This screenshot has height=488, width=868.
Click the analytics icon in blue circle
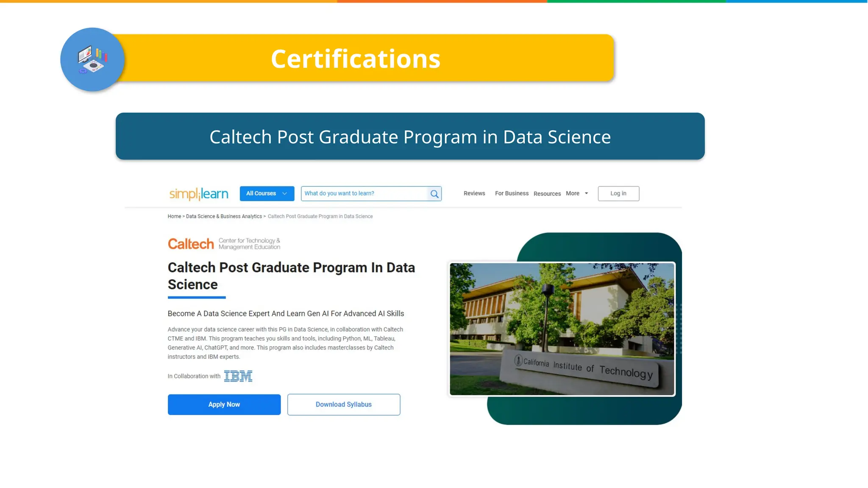tap(92, 60)
